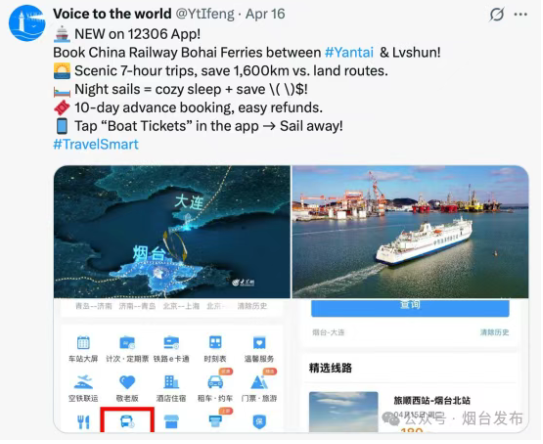543x444 pixels.
Task: Tap the boat tickets icon in red box
Action: pos(127,421)
